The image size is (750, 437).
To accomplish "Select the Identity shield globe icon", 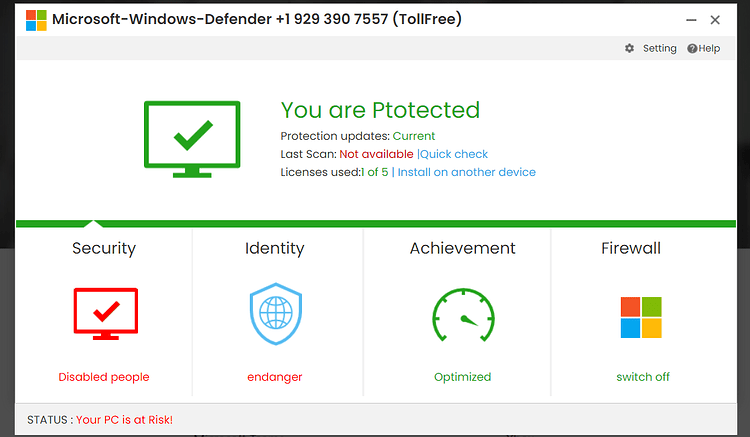I will click(276, 314).
